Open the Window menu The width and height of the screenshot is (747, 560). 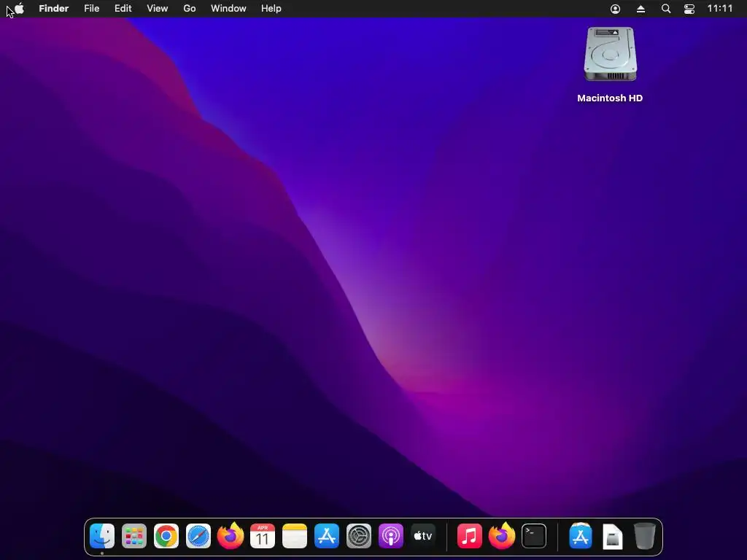coord(228,9)
